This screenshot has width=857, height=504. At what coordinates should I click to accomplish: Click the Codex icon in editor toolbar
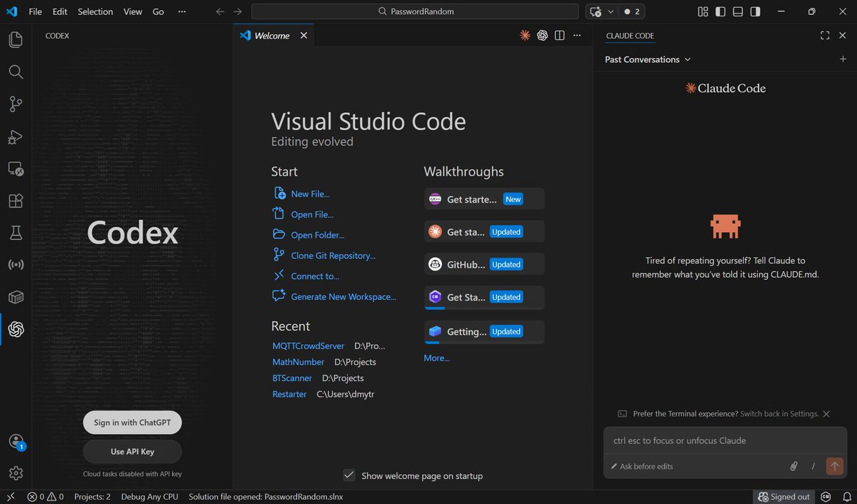tap(542, 35)
